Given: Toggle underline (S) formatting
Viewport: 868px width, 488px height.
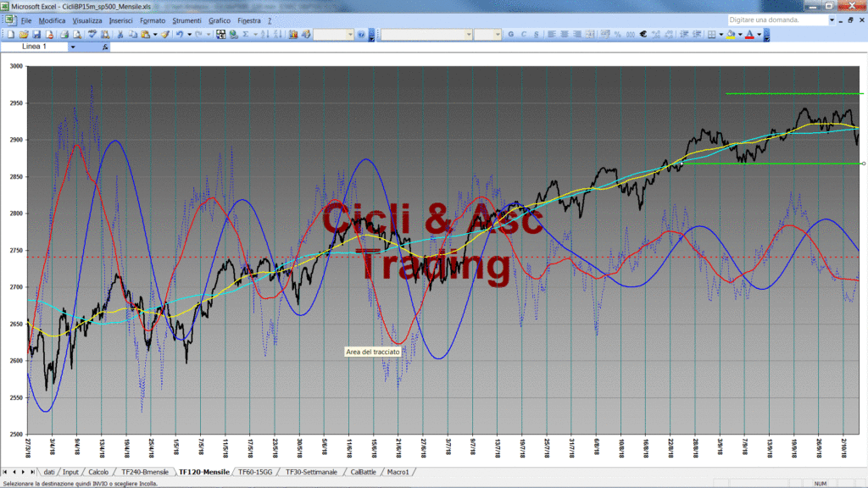Looking at the screenshot, I should pyautogui.click(x=537, y=34).
